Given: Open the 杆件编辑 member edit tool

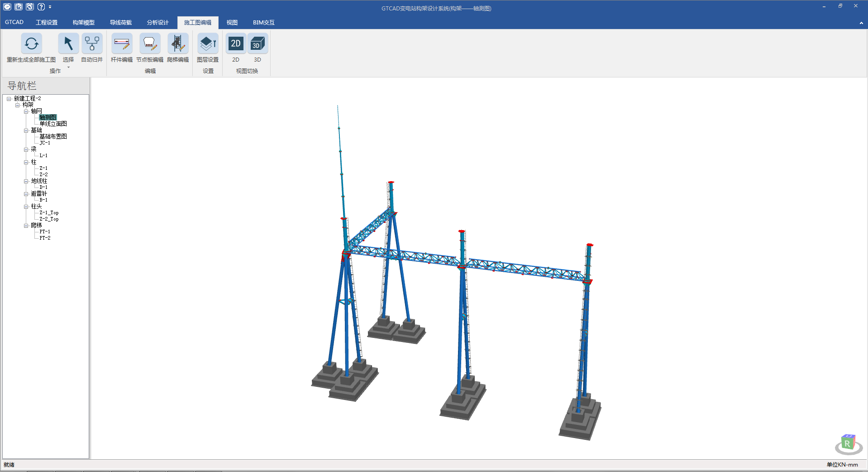Looking at the screenshot, I should [121, 44].
